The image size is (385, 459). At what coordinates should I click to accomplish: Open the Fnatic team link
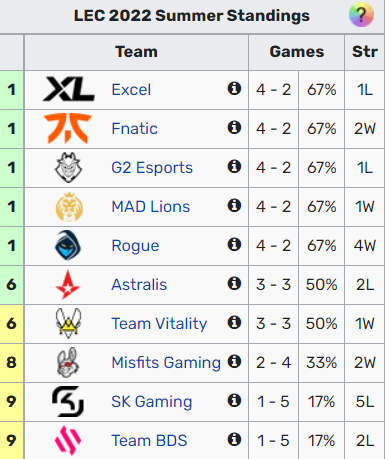click(135, 129)
